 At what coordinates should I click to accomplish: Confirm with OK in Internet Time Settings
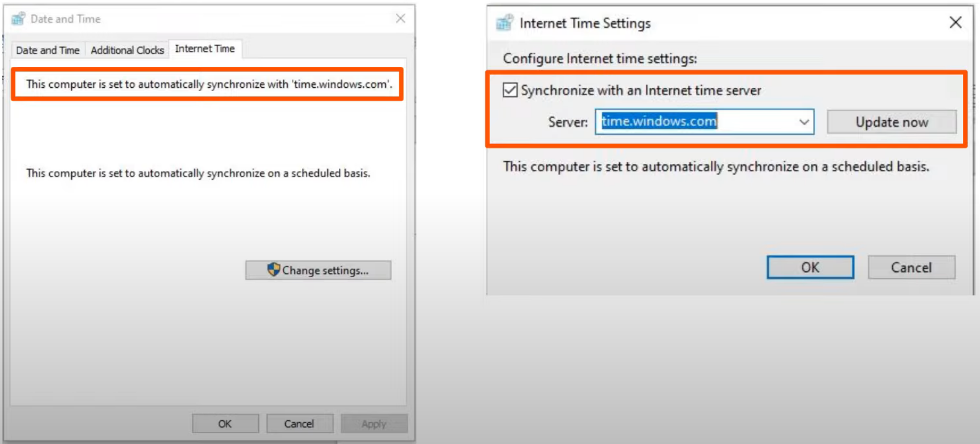pyautogui.click(x=810, y=267)
